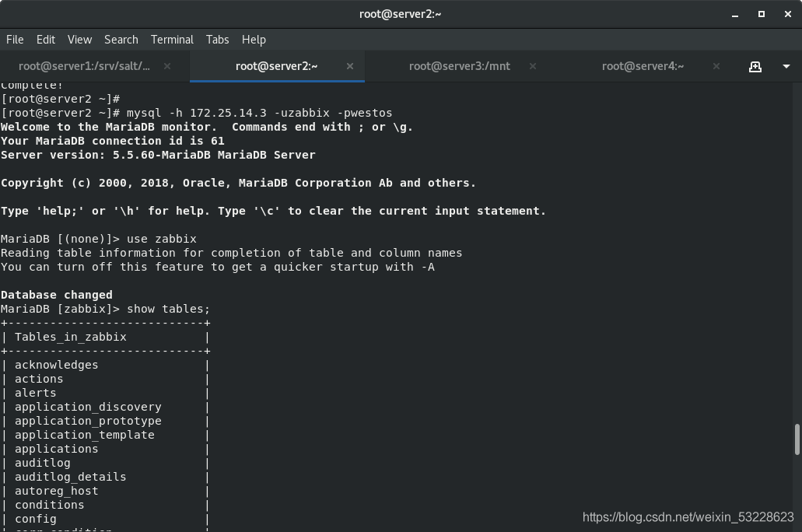Click the 'actions' table row
Screen dimensions: 802x532
coord(105,379)
